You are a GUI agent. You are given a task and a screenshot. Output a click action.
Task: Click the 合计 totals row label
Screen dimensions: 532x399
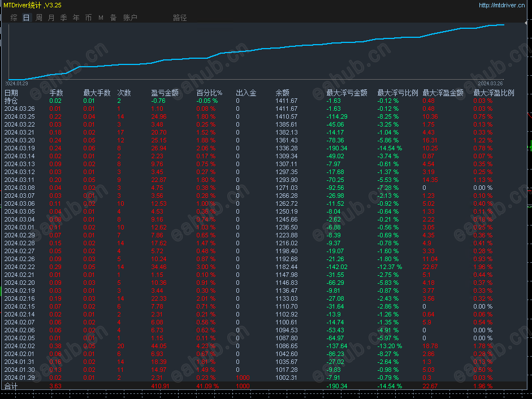pos(11,386)
